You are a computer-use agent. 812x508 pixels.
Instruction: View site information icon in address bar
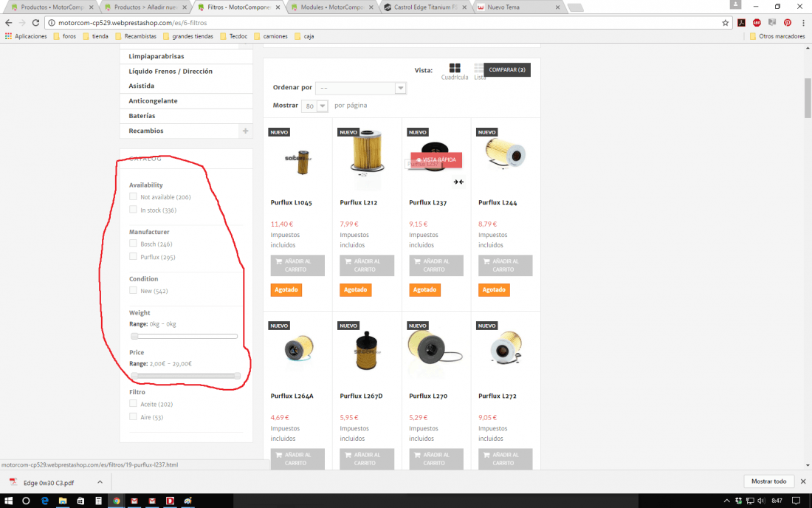pos(52,23)
